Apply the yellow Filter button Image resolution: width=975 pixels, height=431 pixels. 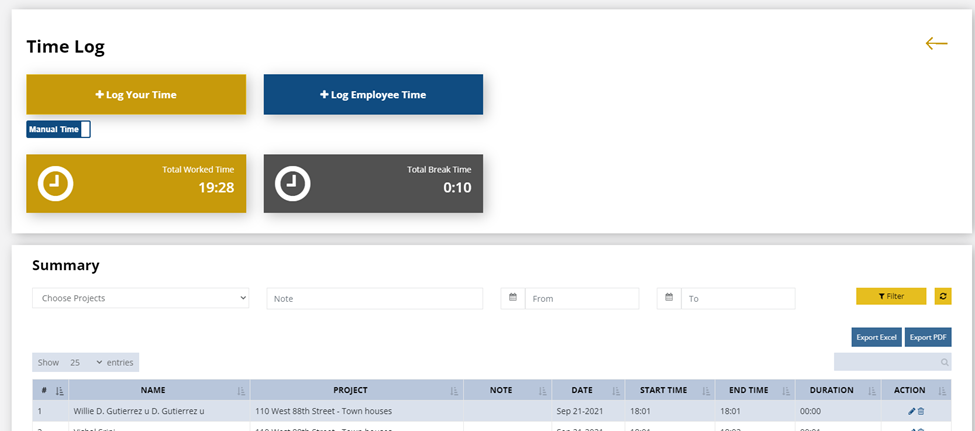(891, 296)
